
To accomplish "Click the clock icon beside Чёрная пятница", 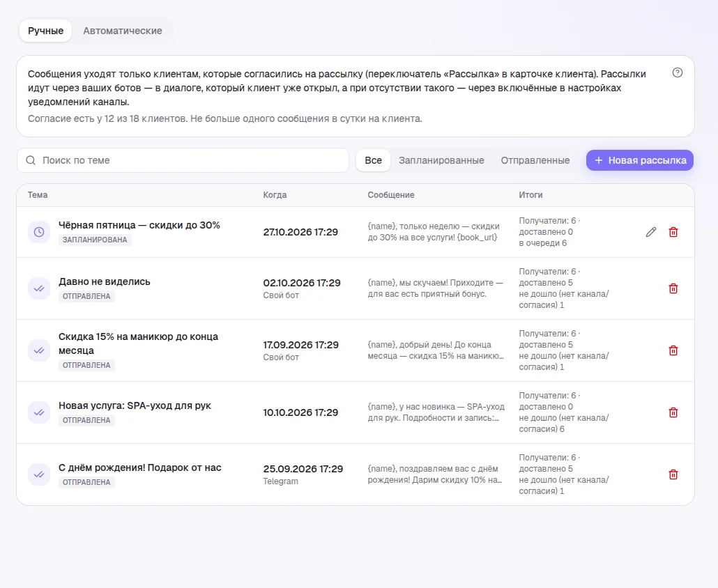I will (39, 232).
